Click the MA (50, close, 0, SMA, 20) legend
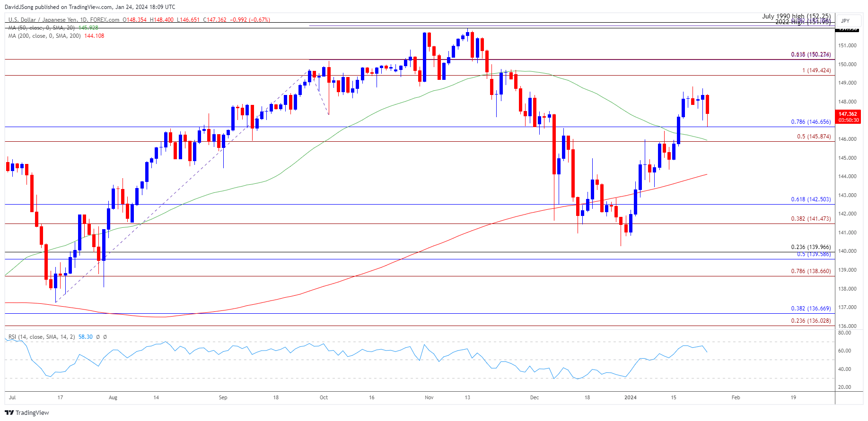The width and height of the screenshot is (868, 421). point(42,28)
